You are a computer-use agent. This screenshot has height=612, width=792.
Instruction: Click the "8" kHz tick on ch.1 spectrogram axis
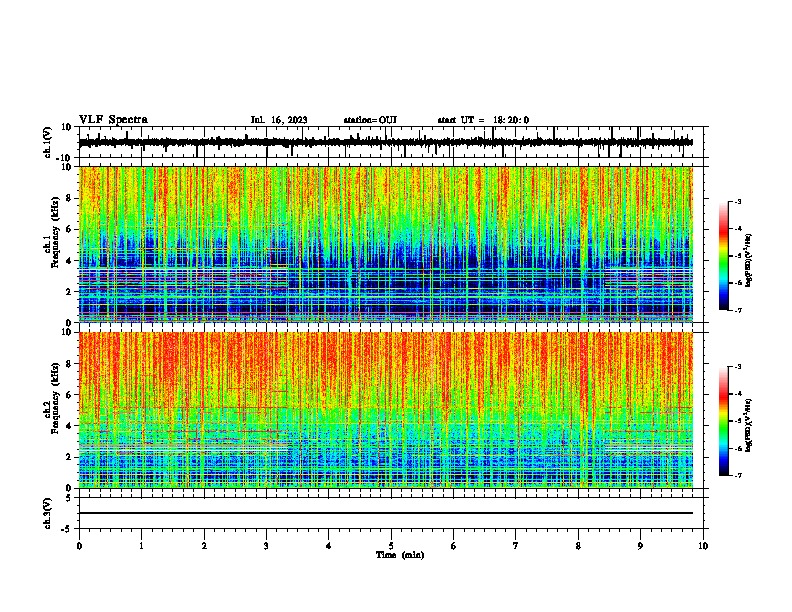point(70,198)
